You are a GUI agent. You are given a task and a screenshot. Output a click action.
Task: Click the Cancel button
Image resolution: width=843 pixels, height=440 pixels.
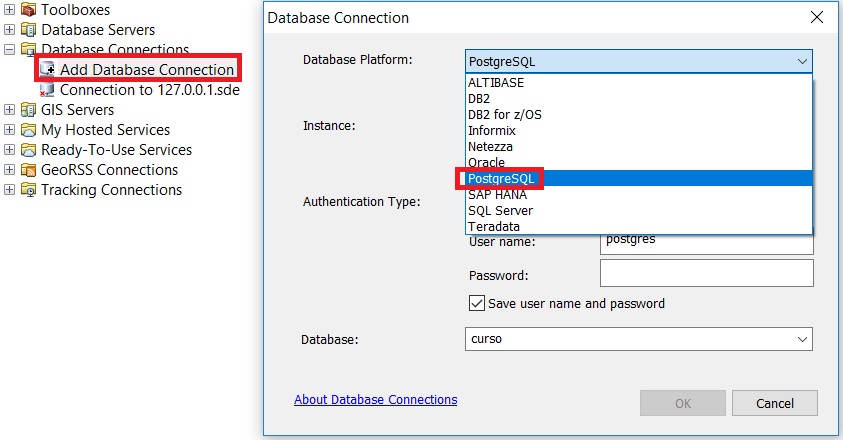pyautogui.click(x=775, y=403)
